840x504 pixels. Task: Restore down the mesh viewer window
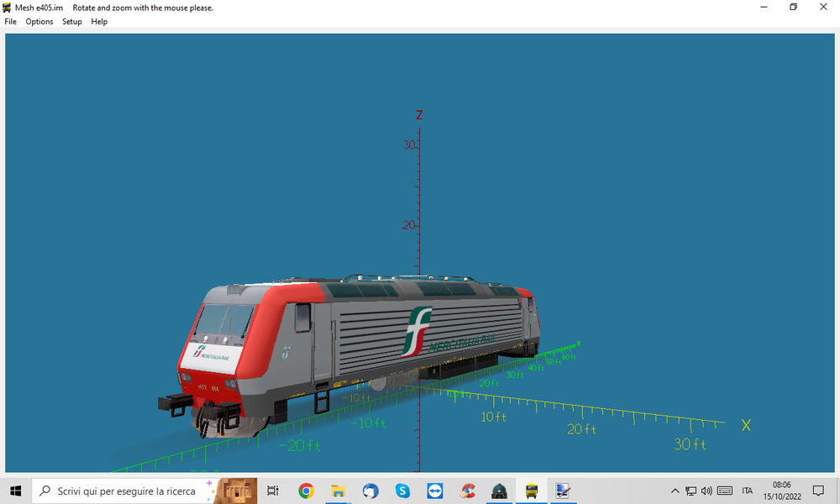794,7
